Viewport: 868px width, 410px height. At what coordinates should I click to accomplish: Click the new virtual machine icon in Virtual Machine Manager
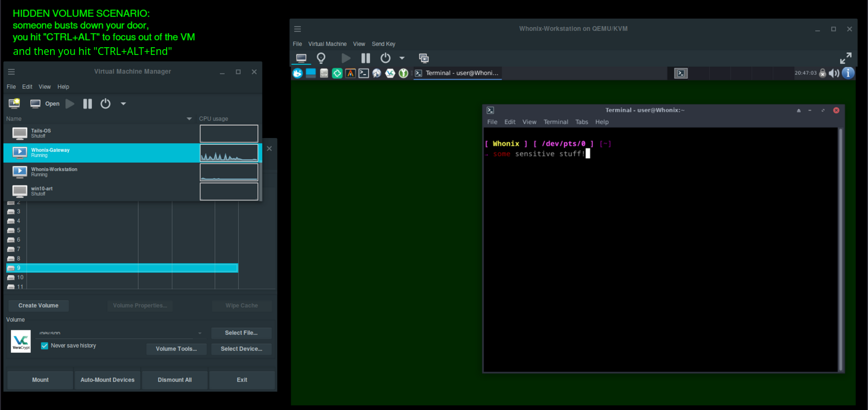[14, 104]
